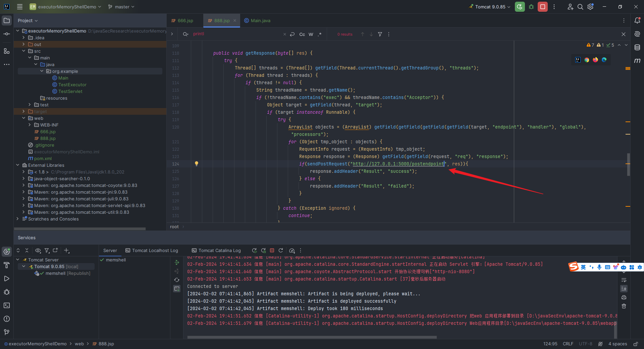644x349 pixels.
Task: Open the Tomcat Catalina Log tab
Action: click(216, 250)
